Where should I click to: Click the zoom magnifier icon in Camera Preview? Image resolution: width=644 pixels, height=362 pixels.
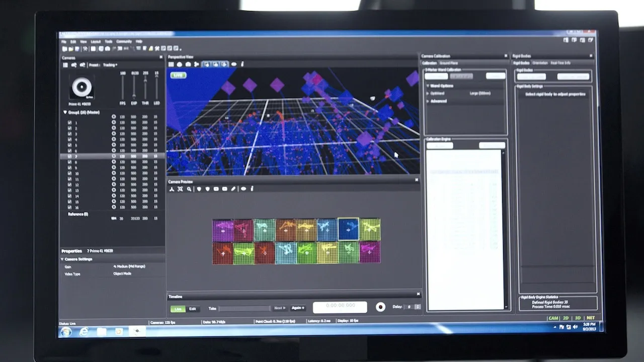pos(189,189)
